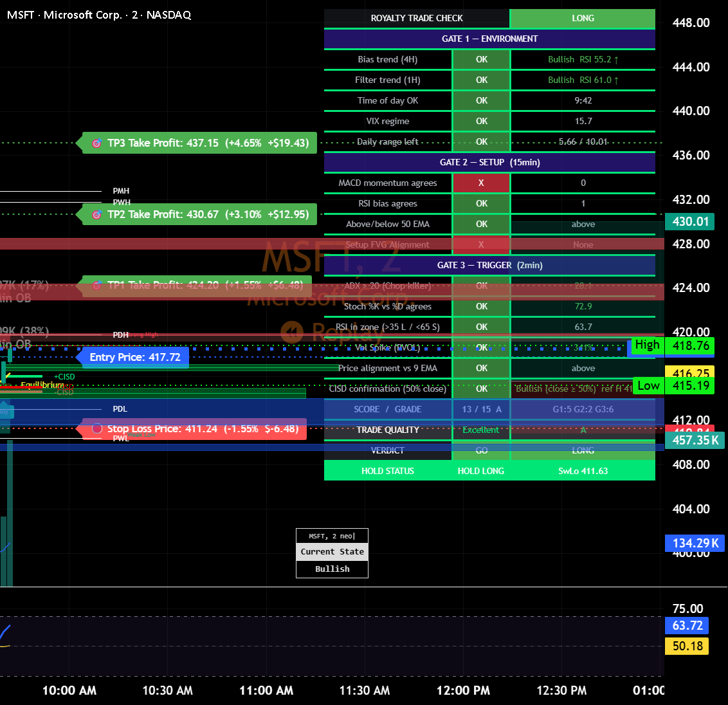Viewport: 728px width, 705px height.
Task: Click the TRADE QUALITY label
Action: click(x=388, y=430)
